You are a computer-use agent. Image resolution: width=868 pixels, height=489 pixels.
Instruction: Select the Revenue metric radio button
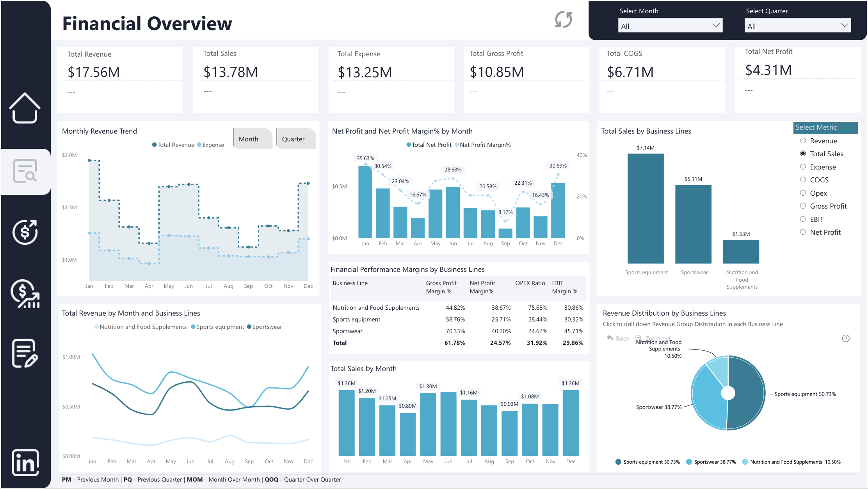click(803, 141)
